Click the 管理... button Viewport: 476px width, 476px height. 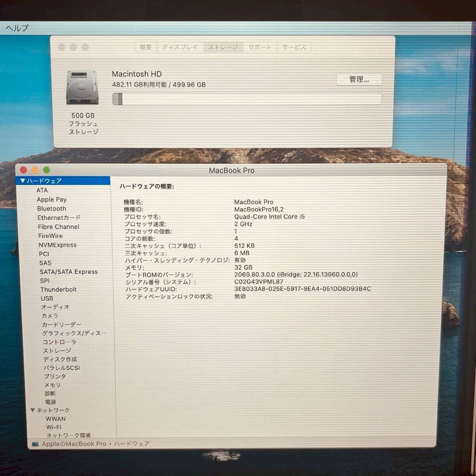point(359,79)
